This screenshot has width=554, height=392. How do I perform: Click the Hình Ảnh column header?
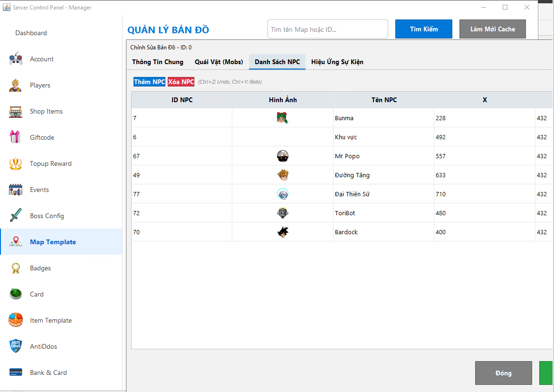283,100
